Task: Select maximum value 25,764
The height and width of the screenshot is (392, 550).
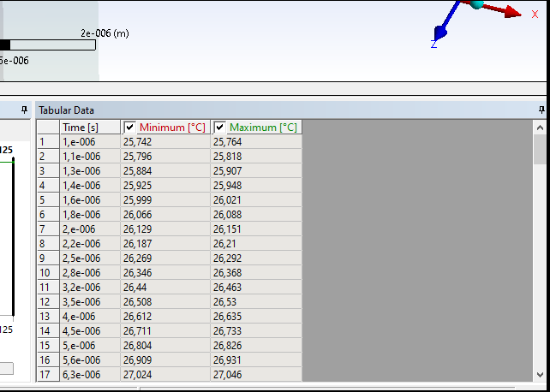Action: [256, 142]
